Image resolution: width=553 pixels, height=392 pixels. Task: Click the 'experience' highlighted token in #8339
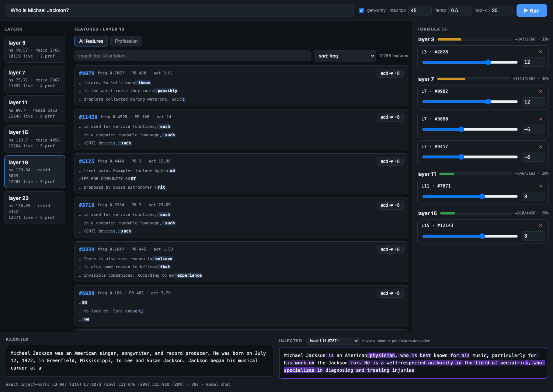point(188,276)
